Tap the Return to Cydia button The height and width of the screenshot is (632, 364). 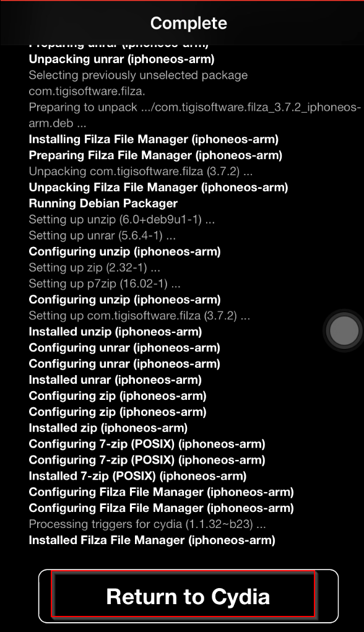pos(188,596)
